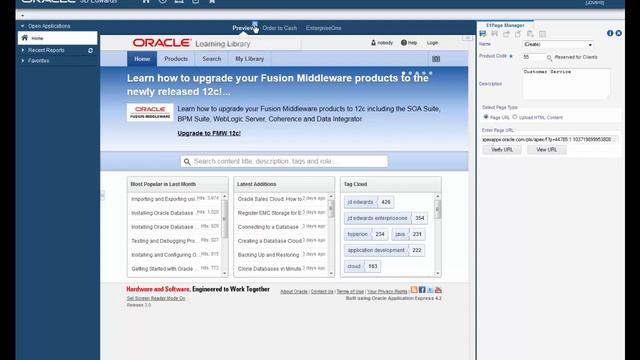The width and height of the screenshot is (640, 360).
Task: Select Home under Open Applications
Action: tap(58, 38)
